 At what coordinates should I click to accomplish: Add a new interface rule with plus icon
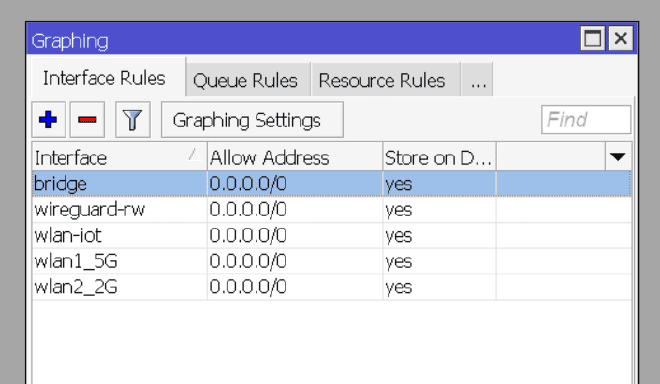48,120
